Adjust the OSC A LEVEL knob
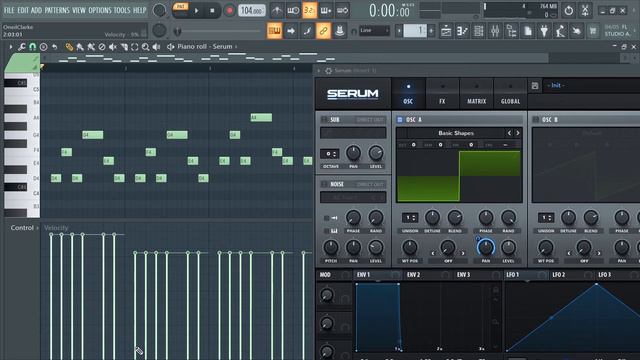The height and width of the screenshot is (360, 640). 508,247
